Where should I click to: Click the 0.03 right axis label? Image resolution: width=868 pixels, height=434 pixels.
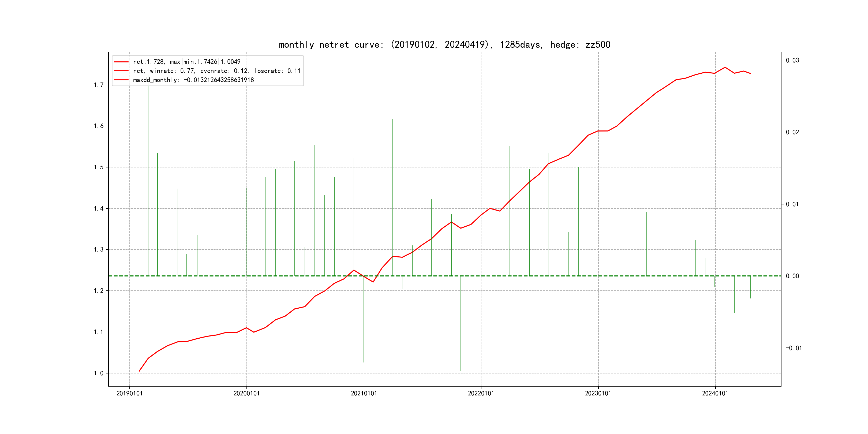pos(792,60)
